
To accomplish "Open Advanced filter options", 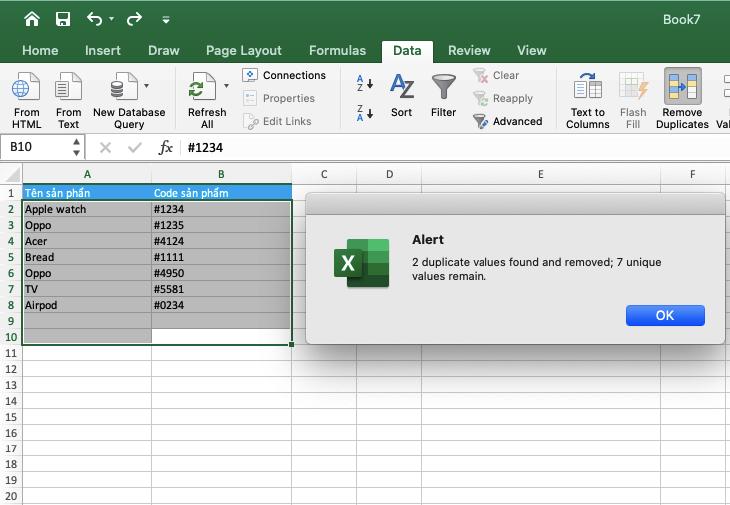I will (x=507, y=121).
